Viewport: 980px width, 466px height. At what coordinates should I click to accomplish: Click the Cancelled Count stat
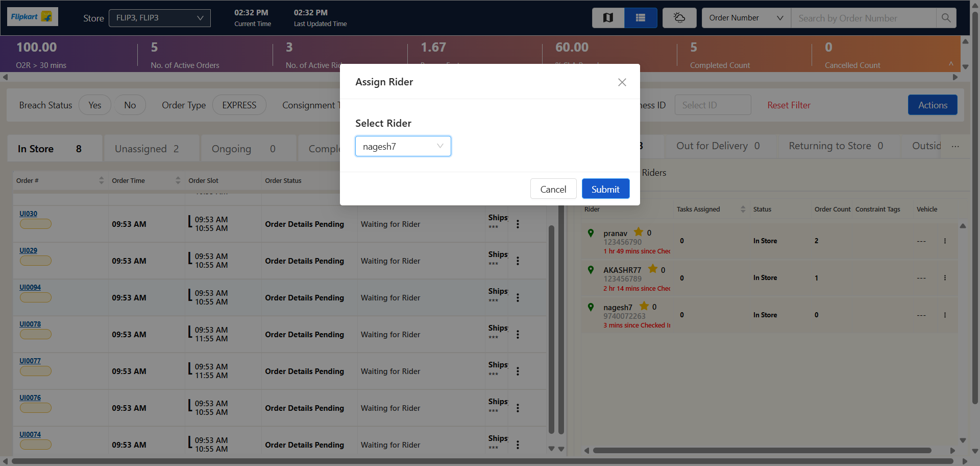tap(852, 56)
